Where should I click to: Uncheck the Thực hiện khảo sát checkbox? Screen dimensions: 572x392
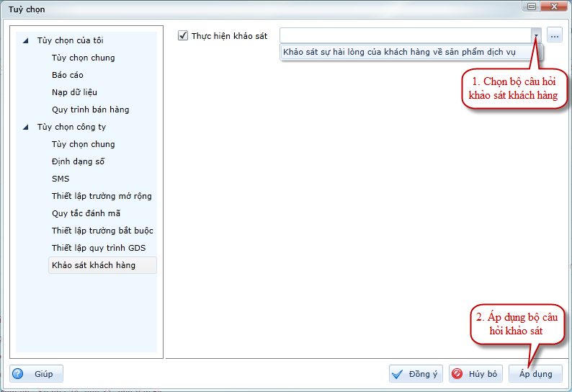click(183, 35)
